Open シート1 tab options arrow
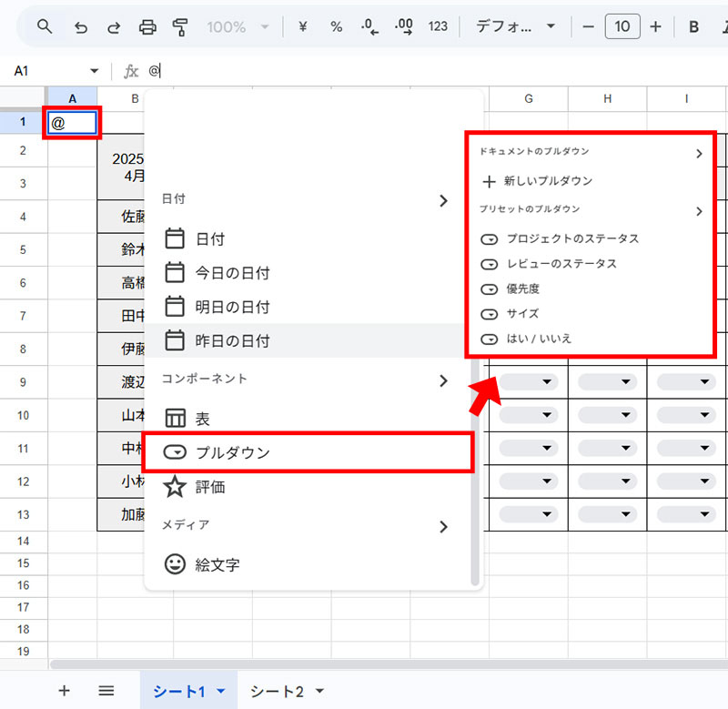 221,691
